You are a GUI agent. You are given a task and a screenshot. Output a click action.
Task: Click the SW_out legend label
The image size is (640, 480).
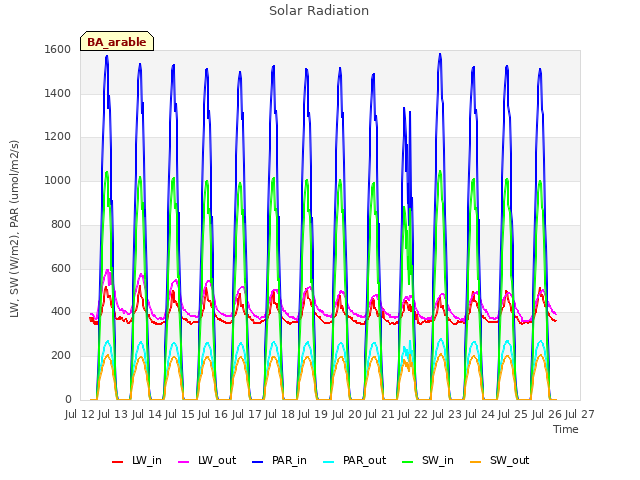pos(509,460)
